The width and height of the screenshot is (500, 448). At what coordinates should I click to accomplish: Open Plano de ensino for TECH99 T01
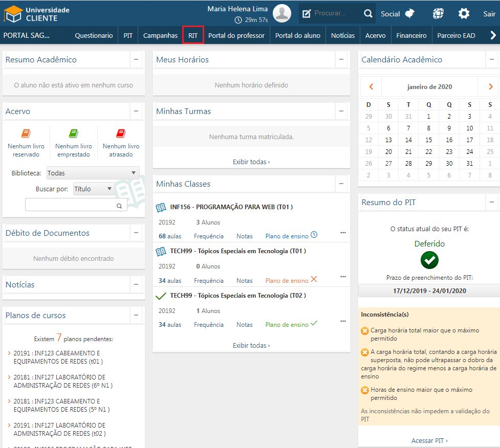click(287, 280)
